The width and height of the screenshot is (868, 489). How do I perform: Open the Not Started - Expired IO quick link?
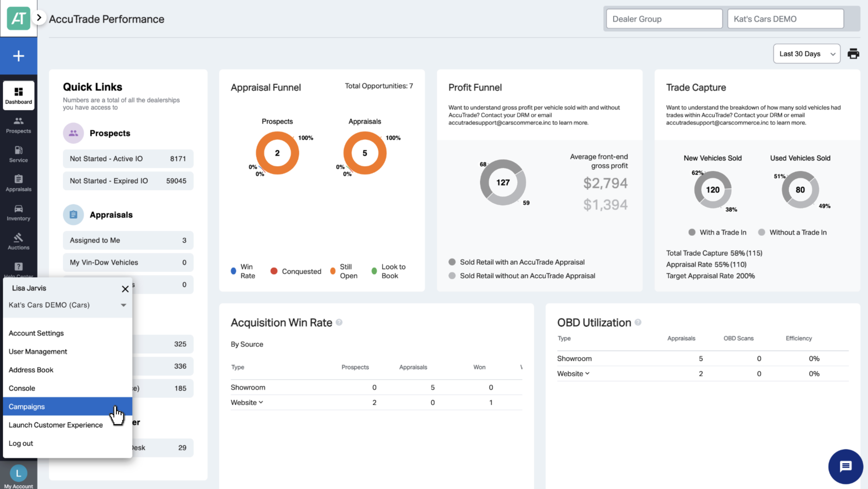(128, 181)
